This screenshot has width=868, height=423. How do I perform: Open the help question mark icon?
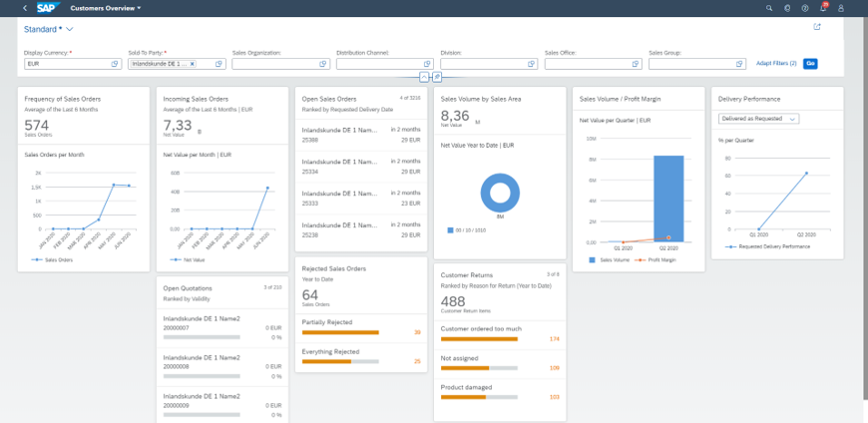pyautogui.click(x=805, y=7)
